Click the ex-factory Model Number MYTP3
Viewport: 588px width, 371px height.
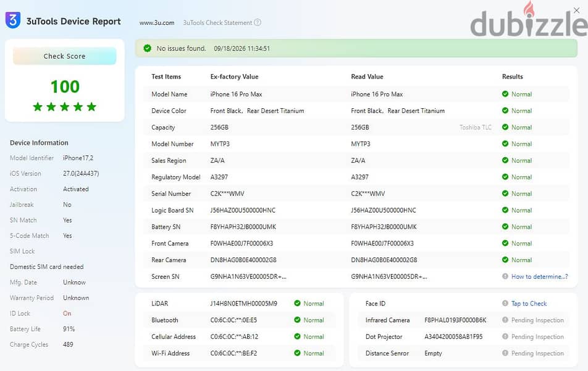click(220, 144)
